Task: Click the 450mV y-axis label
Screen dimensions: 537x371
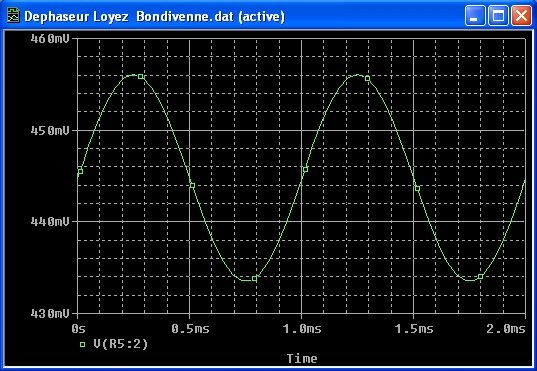Action: click(50, 130)
